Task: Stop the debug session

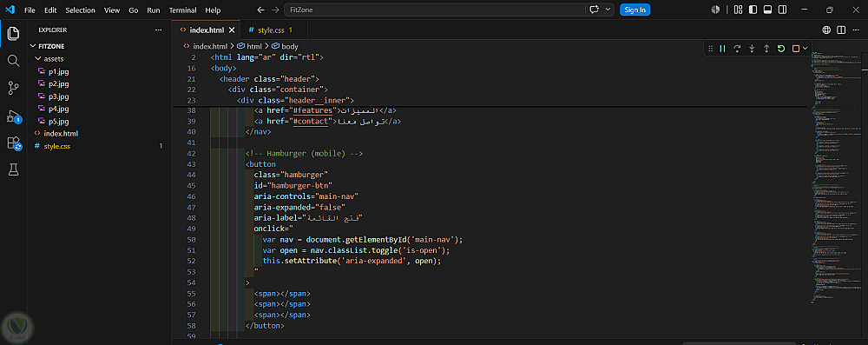Action: [796, 49]
